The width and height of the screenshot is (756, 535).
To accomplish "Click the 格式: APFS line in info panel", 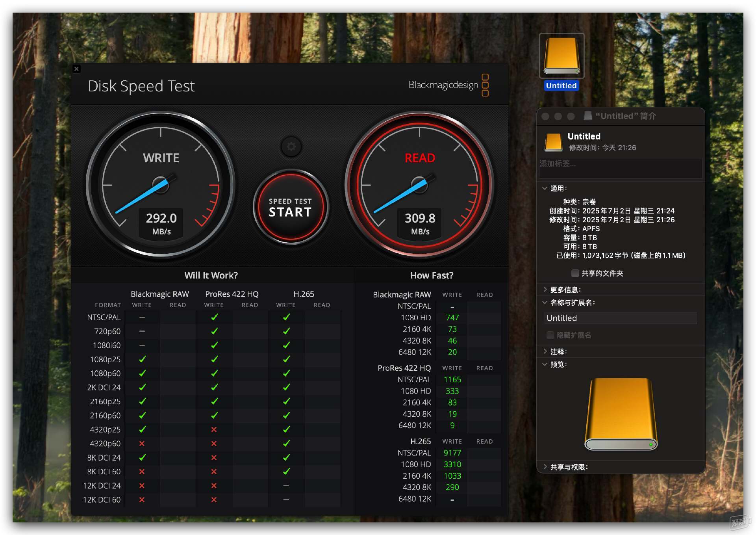I will [x=581, y=228].
